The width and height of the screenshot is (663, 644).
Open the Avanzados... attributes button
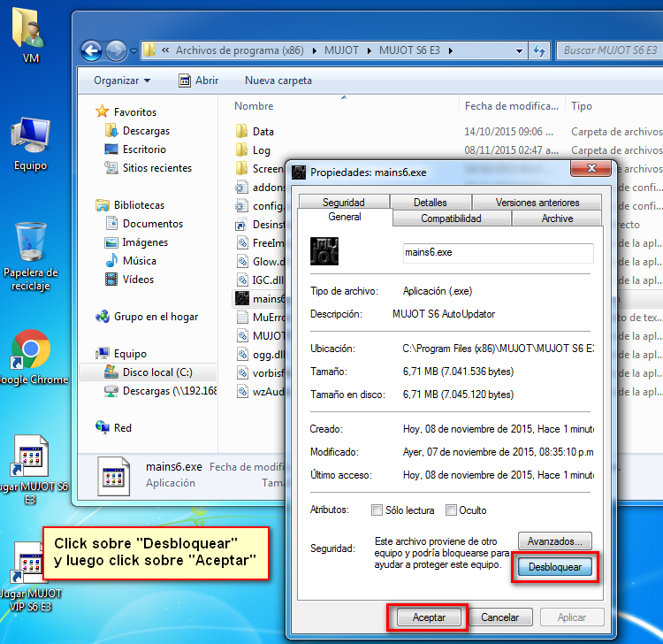click(x=554, y=540)
